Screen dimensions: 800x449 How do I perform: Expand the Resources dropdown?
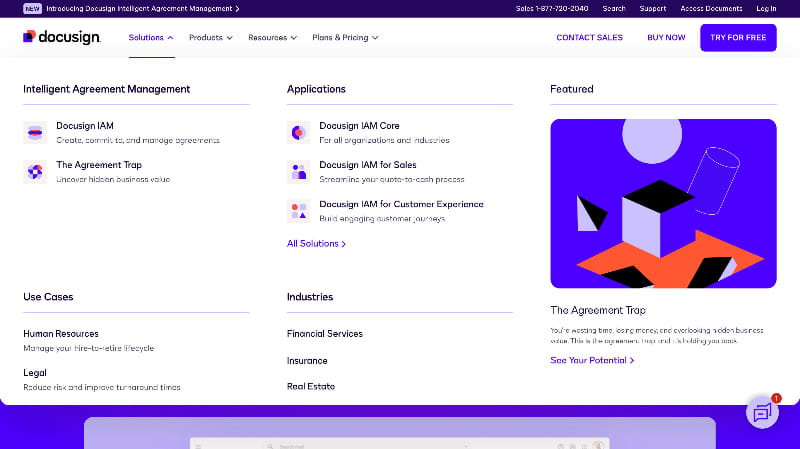point(272,38)
